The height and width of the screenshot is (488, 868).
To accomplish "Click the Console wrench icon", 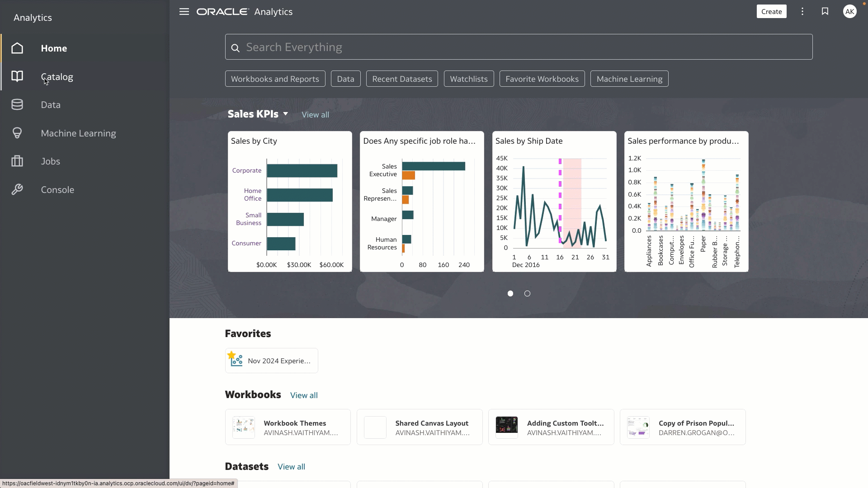I will [x=17, y=189].
